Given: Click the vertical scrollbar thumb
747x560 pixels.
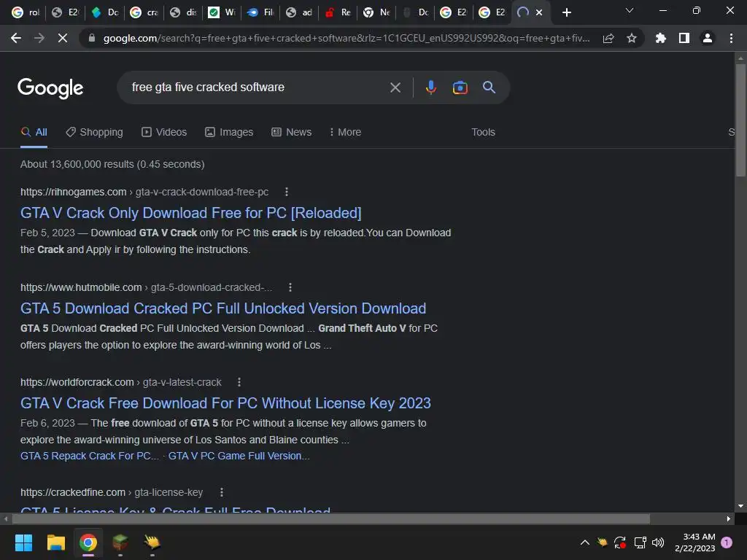Looking at the screenshot, I should (x=740, y=120).
